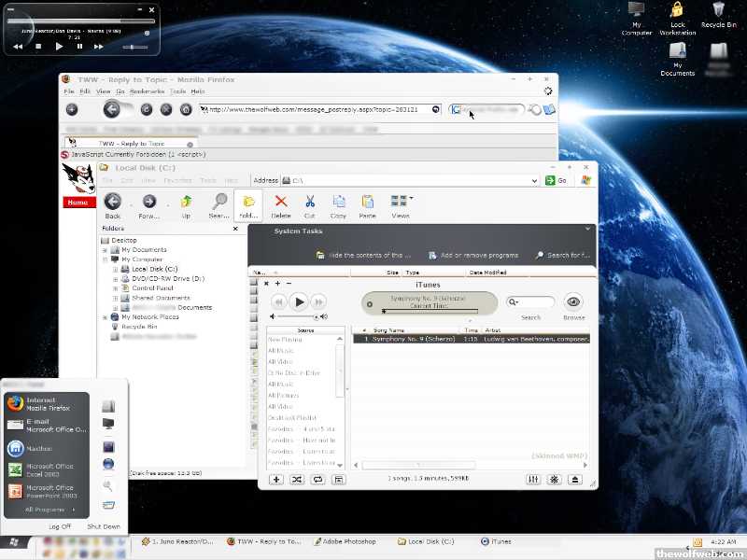Open the Firefox View menu
The width and height of the screenshot is (747, 560).
pyautogui.click(x=104, y=91)
